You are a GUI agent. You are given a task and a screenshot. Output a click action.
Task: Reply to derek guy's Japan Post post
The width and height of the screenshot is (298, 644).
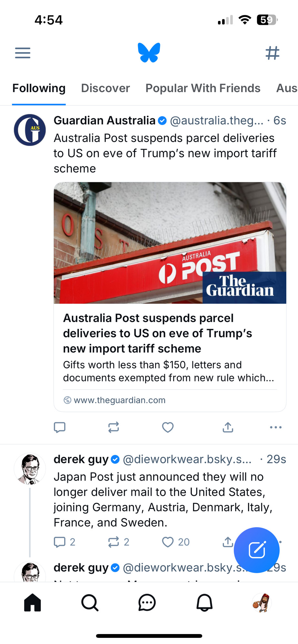pos(65,542)
